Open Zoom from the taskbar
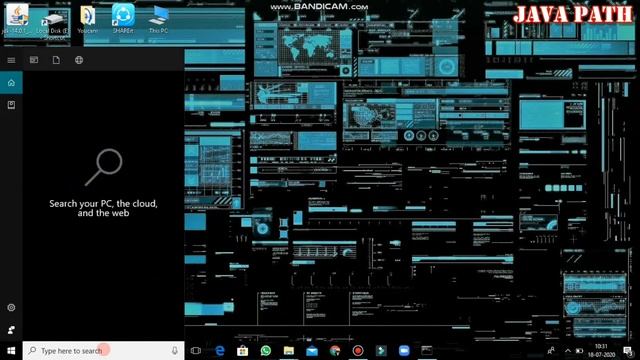640x360 pixels. tap(404, 351)
